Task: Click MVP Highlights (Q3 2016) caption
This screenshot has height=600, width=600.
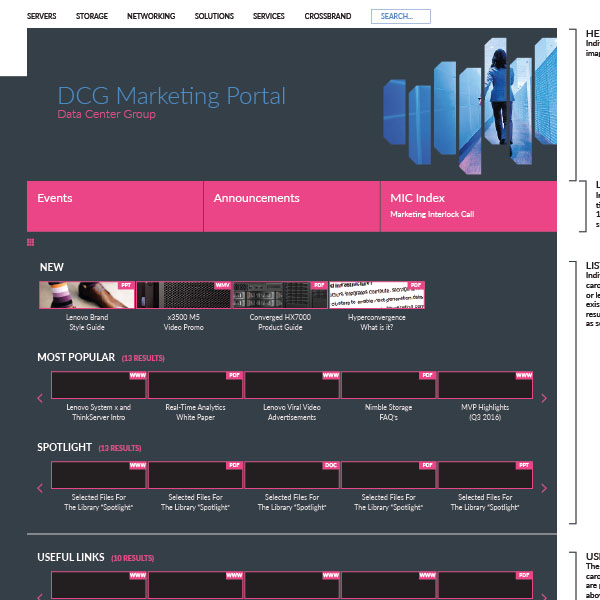Action: tap(485, 412)
